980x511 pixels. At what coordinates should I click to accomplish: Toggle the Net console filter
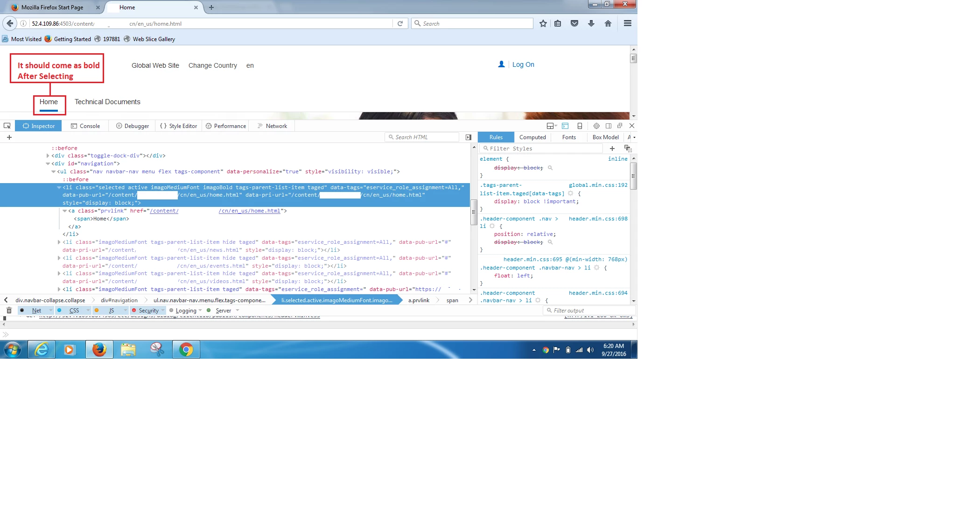click(36, 311)
